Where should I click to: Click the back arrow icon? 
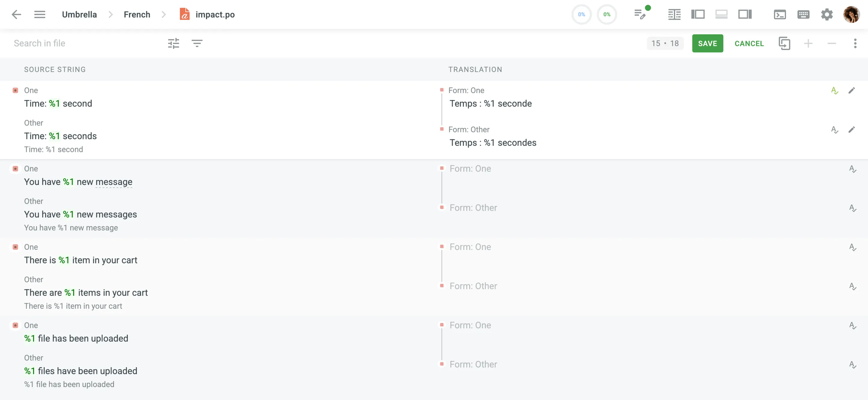pos(16,14)
